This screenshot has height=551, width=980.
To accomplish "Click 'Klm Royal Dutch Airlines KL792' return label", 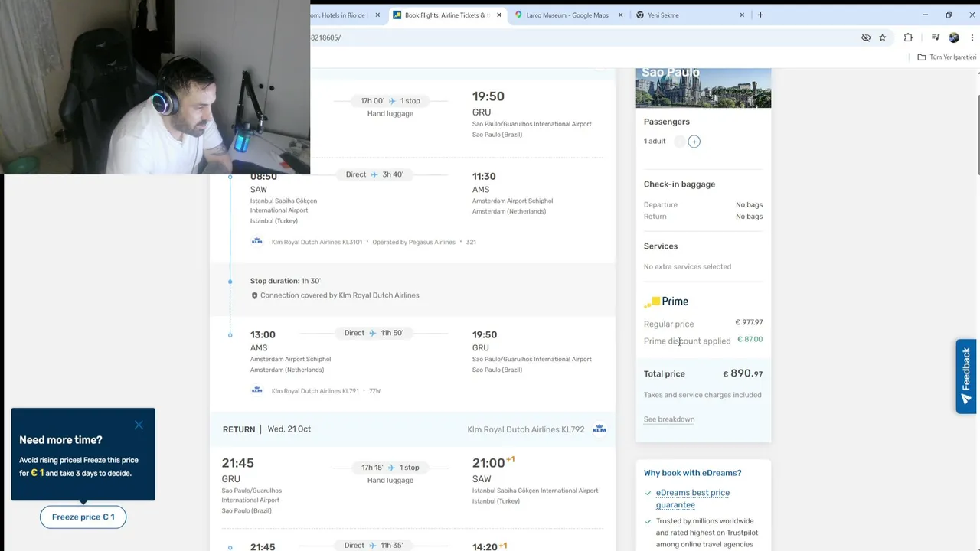I will tap(526, 429).
